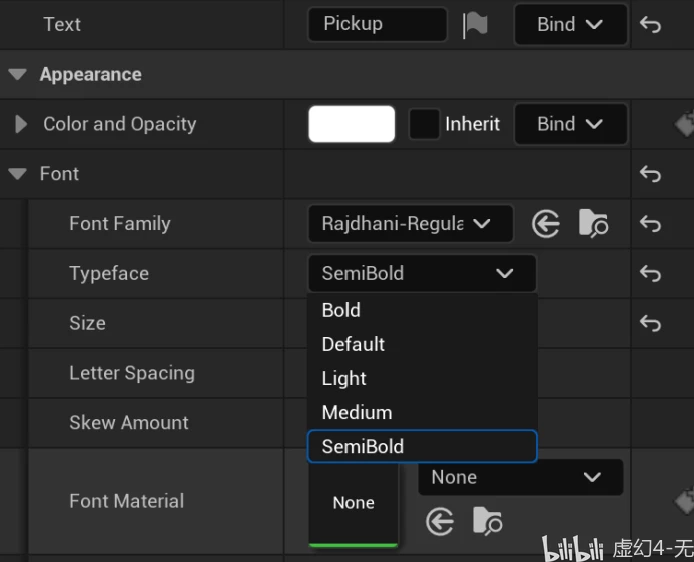Open the Bind dropdown for Text
This screenshot has width=694, height=562.
(x=570, y=24)
